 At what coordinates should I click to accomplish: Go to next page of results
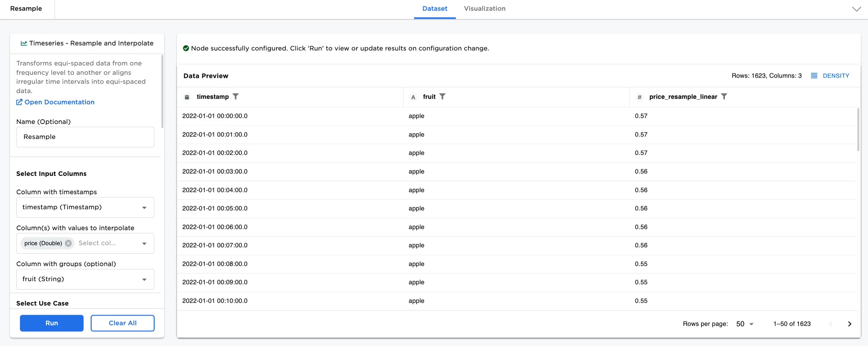click(849, 324)
